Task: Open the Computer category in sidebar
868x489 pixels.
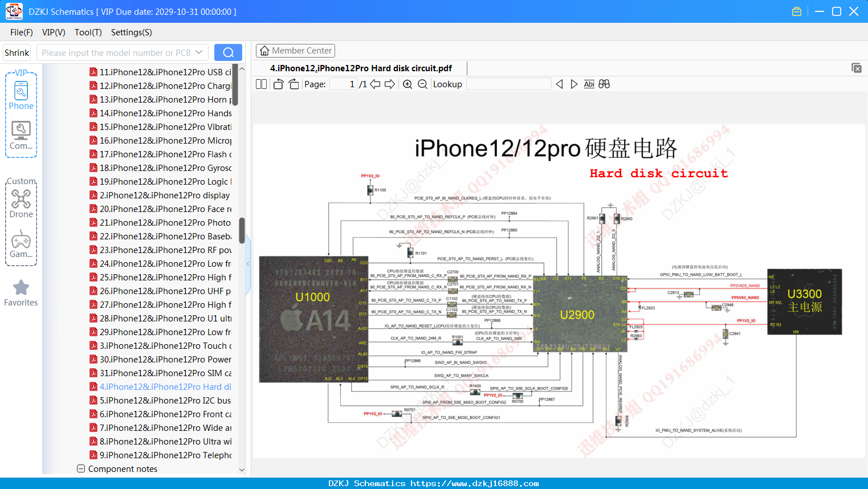Action: [x=21, y=136]
